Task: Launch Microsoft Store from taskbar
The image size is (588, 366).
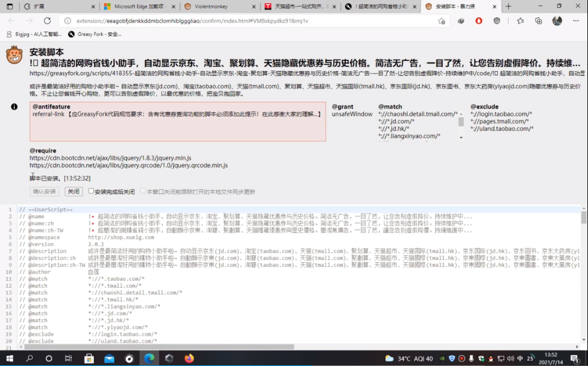Action: [89, 358]
